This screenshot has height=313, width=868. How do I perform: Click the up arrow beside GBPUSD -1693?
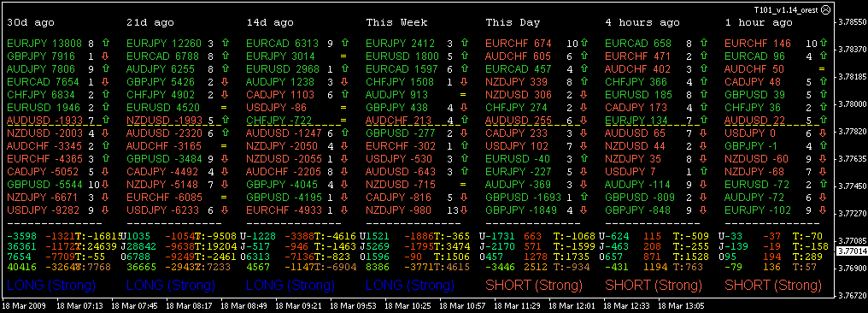(x=584, y=197)
